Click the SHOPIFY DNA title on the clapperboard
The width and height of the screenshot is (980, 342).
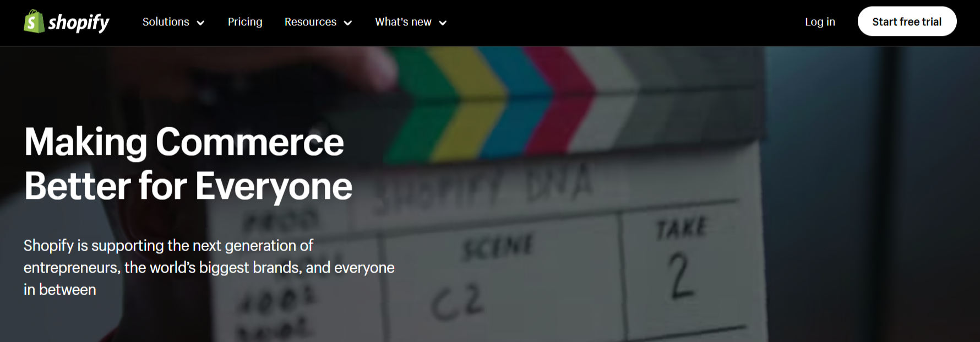click(x=484, y=188)
